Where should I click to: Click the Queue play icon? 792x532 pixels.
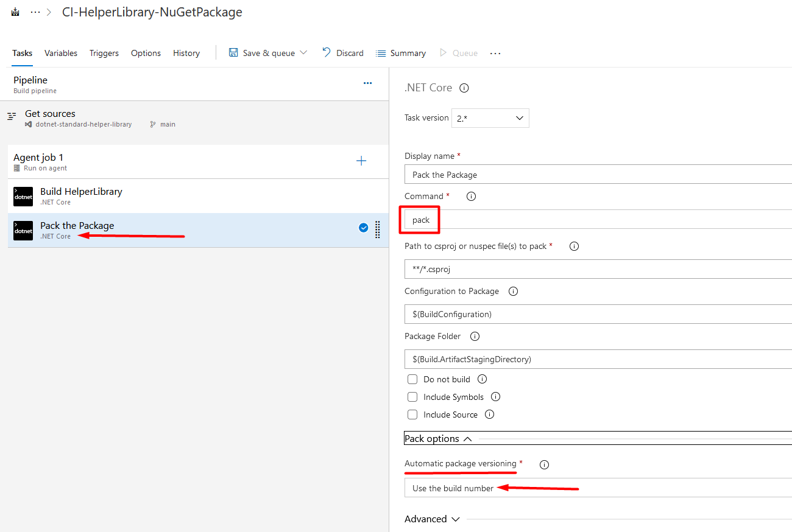click(x=443, y=53)
